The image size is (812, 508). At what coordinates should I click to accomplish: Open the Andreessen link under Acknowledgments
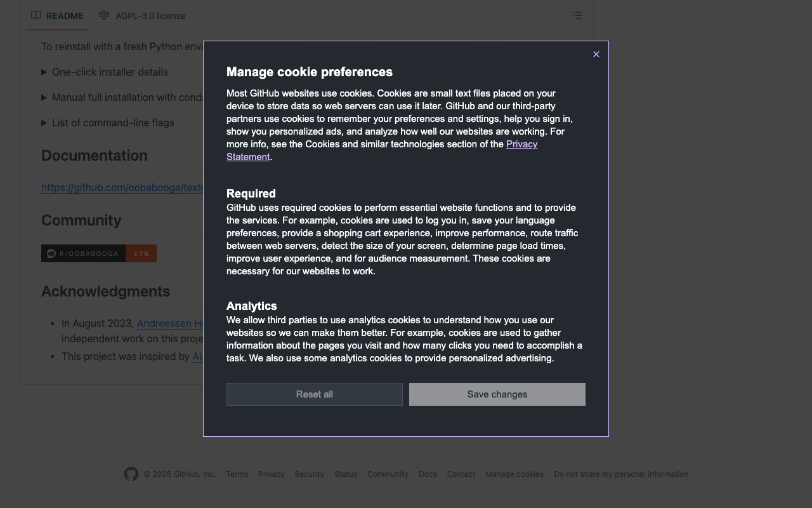(x=170, y=323)
